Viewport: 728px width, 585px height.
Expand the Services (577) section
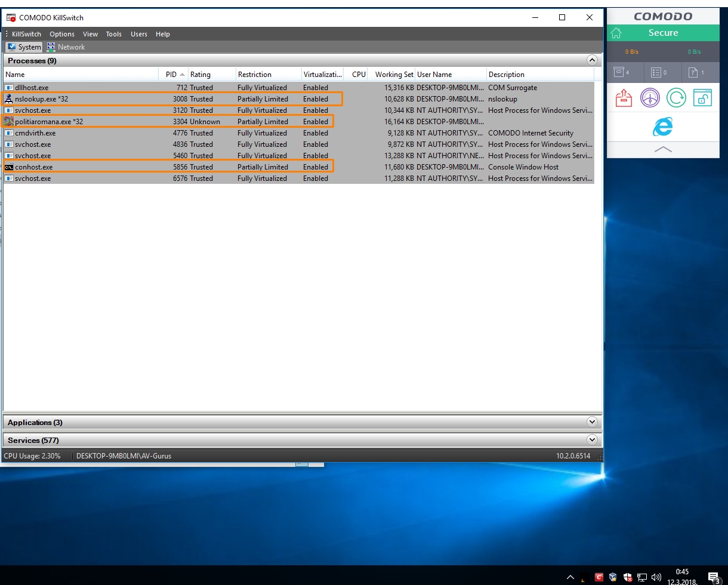pyautogui.click(x=592, y=440)
